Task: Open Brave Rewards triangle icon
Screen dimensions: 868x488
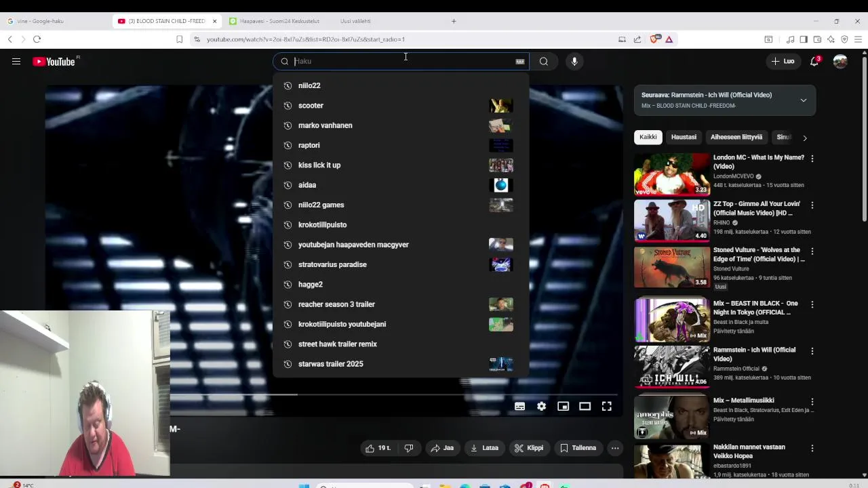Action: click(x=669, y=39)
